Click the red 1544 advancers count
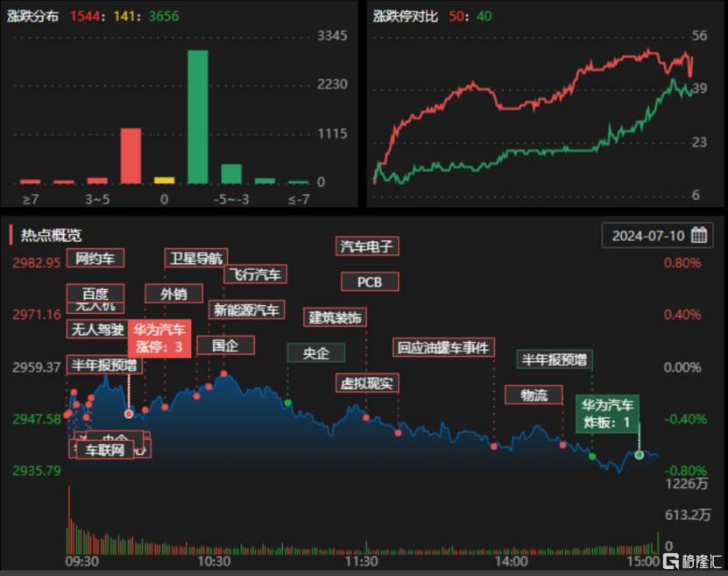The height and width of the screenshot is (576, 728). 85,17
